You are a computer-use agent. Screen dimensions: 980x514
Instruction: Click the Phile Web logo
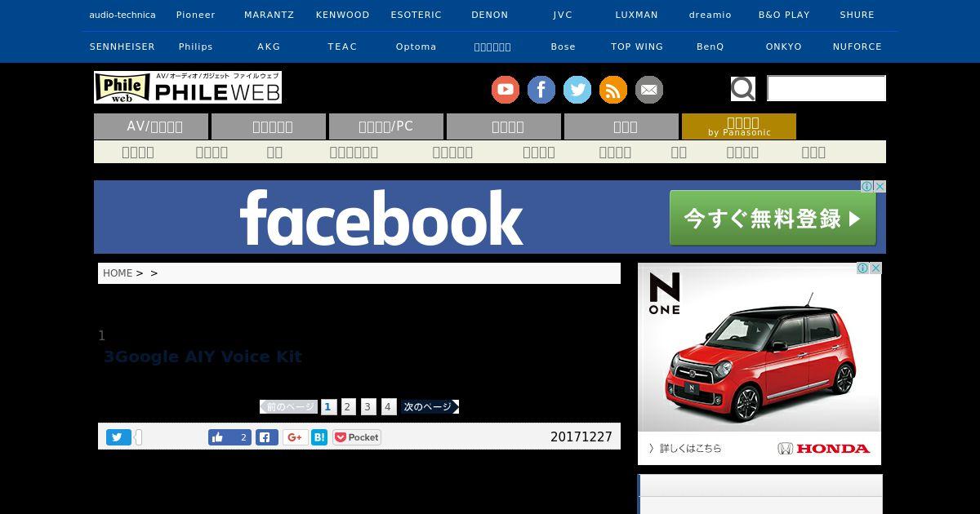coord(188,87)
